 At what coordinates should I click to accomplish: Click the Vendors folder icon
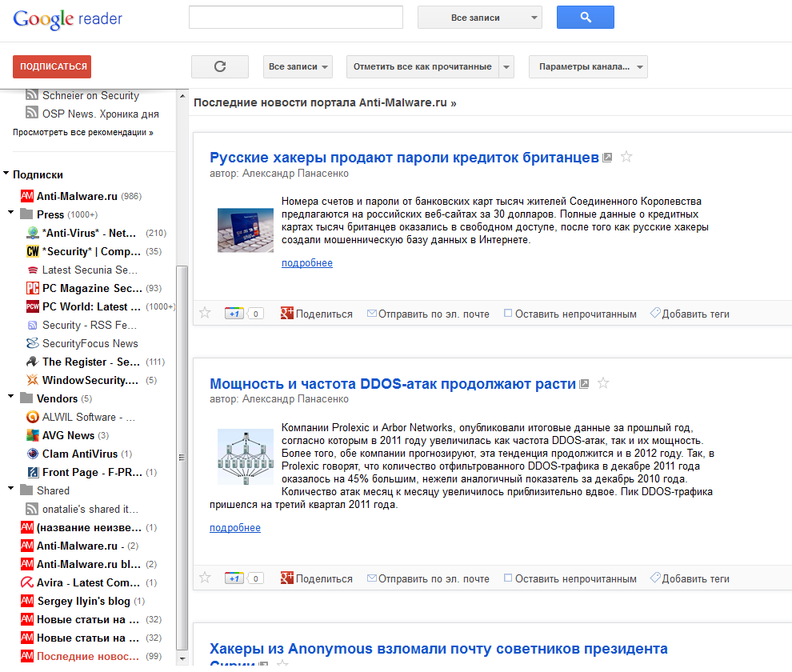26,398
